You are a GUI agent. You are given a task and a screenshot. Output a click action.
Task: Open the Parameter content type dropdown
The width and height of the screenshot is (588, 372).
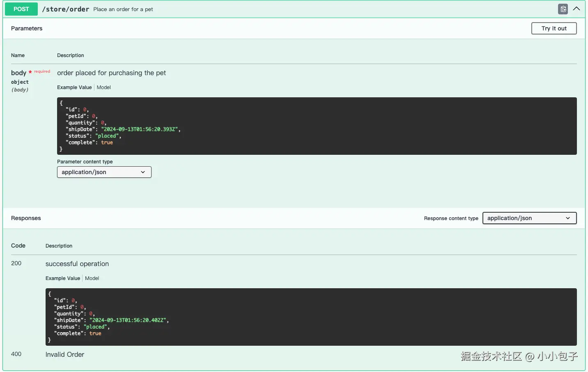[104, 172]
